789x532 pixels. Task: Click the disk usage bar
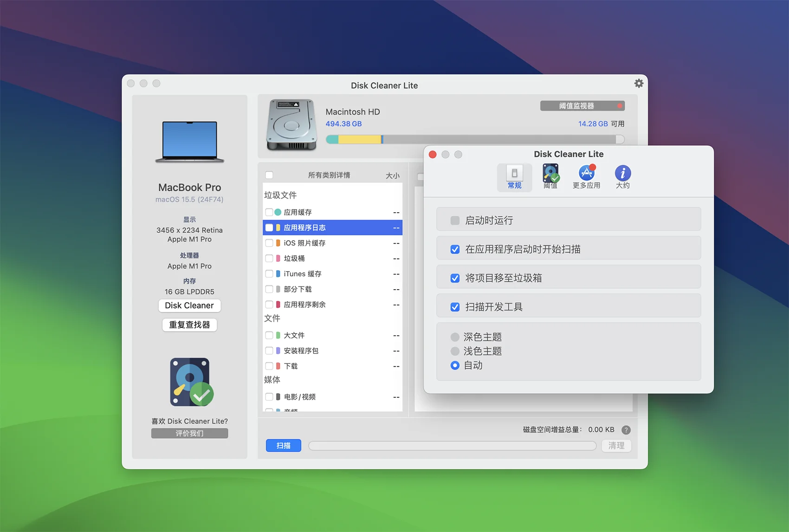(475, 139)
